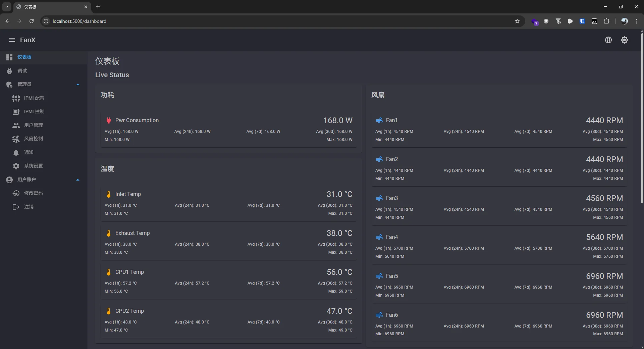The height and width of the screenshot is (349, 644).
Task: Click the 温度 section heading
Action: pos(107,169)
